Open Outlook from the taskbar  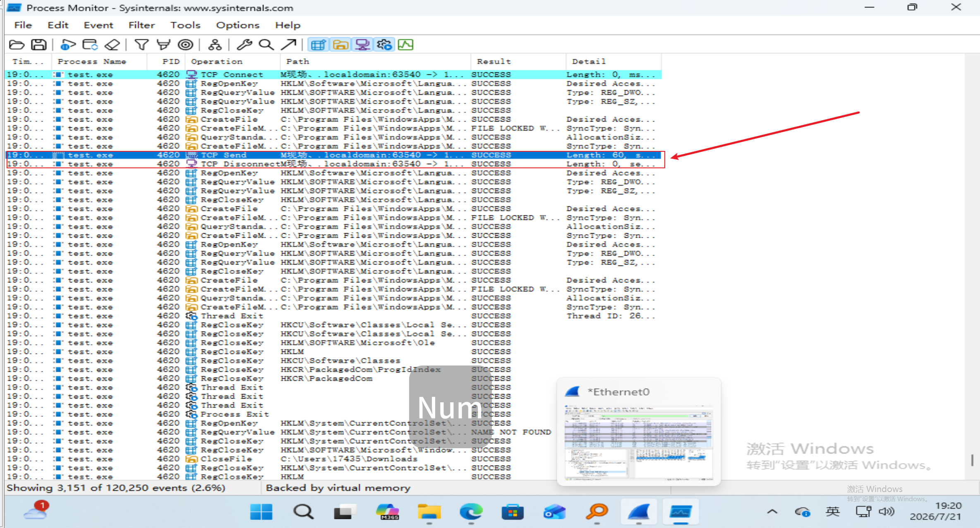(x=555, y=512)
